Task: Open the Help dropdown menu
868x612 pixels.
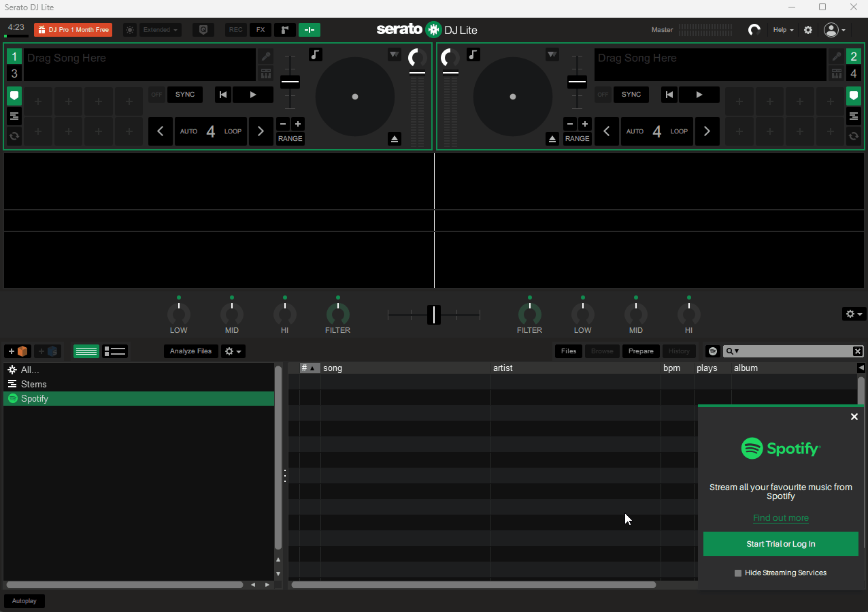Action: coord(782,30)
